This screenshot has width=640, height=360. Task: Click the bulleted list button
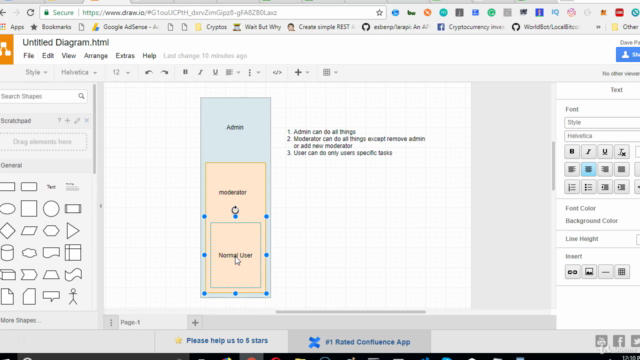[588, 187]
